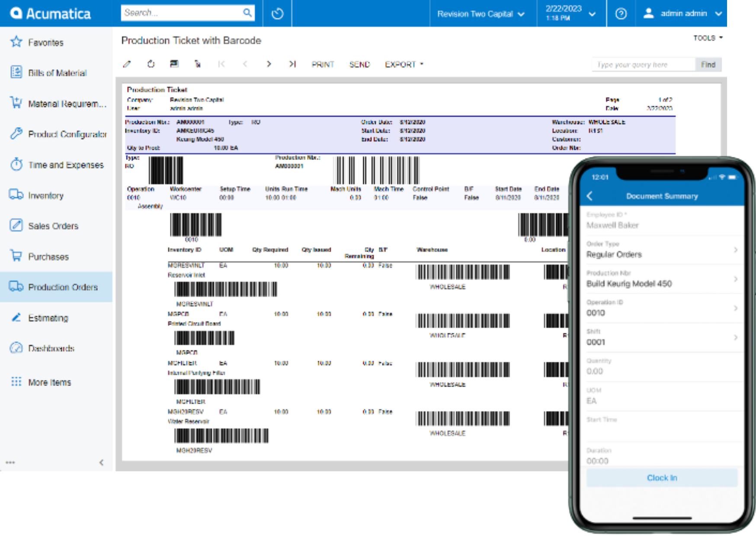Image resolution: width=756 pixels, height=536 pixels.
Task: Jump to the last report page
Action: 292,64
